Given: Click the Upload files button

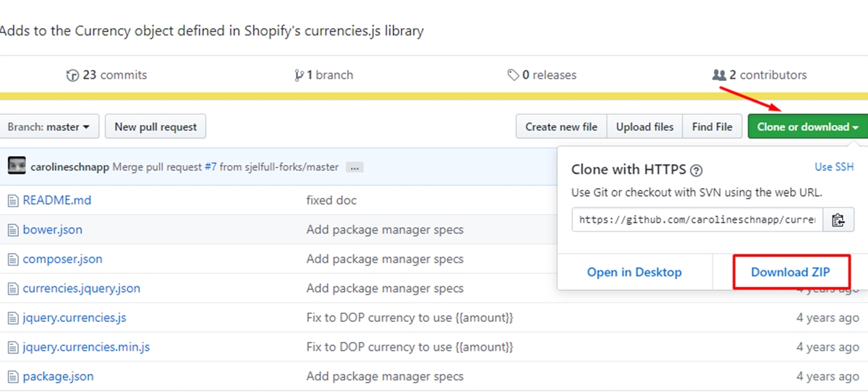Looking at the screenshot, I should tap(644, 127).
